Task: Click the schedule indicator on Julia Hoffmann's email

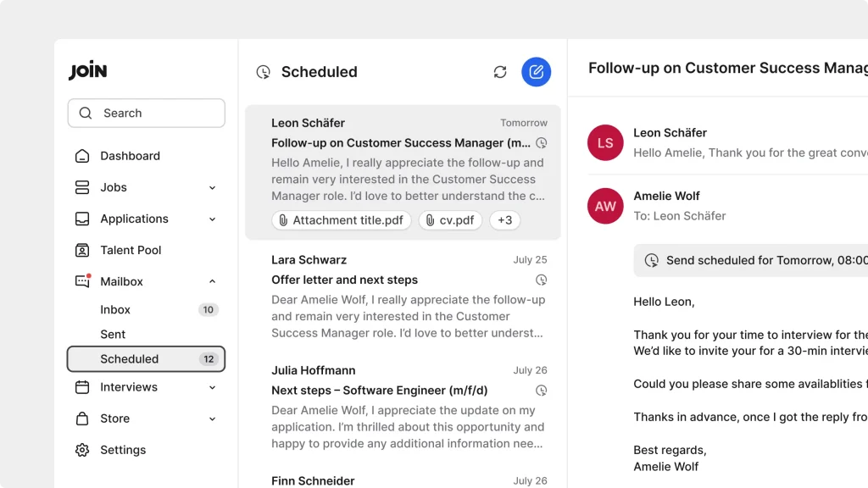Action: click(x=540, y=391)
